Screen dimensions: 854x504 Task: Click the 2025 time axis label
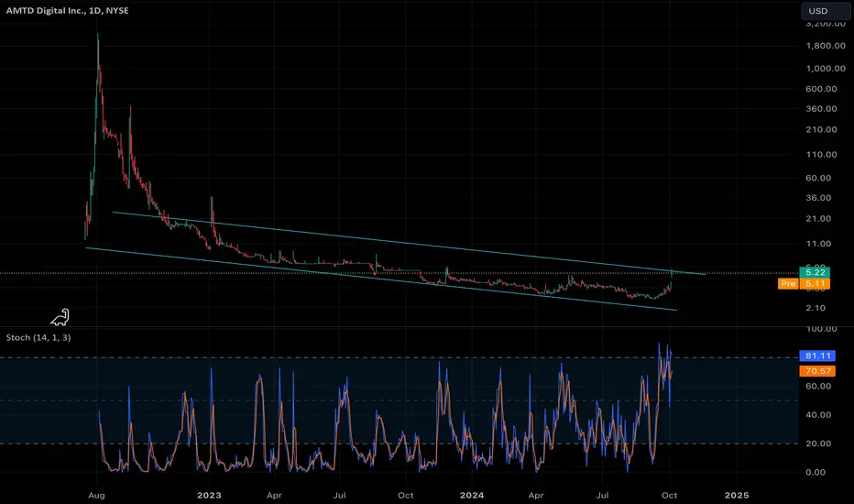737,495
